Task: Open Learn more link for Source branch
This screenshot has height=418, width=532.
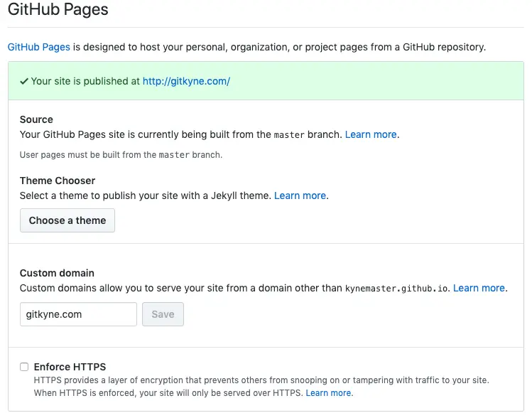Action: (371, 134)
